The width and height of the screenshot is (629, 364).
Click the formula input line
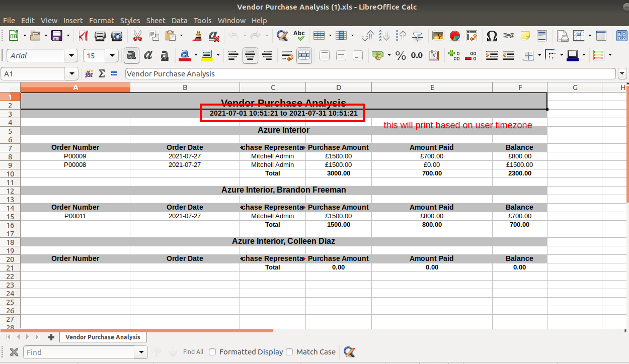370,74
